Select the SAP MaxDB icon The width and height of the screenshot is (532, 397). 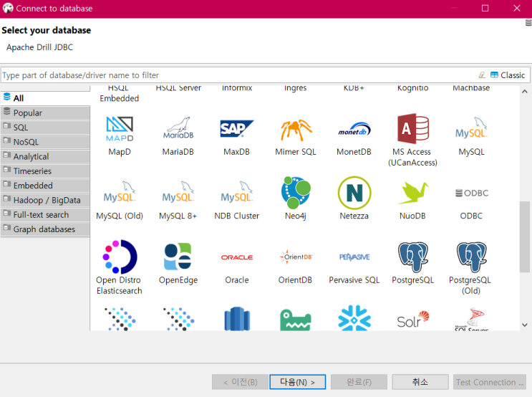click(x=236, y=128)
